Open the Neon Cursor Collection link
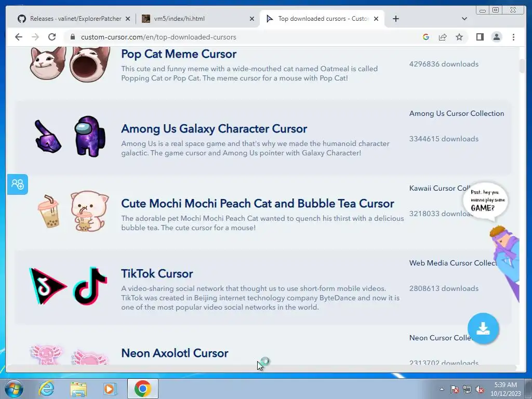Image resolution: width=532 pixels, height=399 pixels. click(441, 338)
